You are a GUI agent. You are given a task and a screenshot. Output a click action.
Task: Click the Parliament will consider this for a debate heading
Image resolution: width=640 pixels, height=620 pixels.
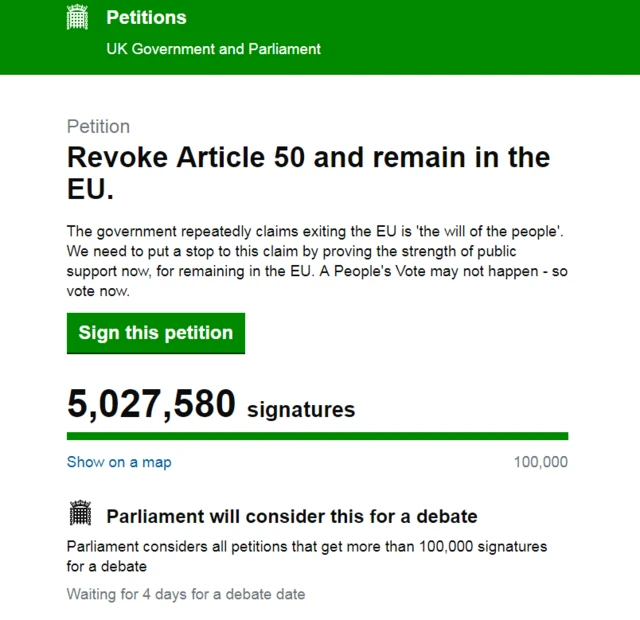coord(292,516)
